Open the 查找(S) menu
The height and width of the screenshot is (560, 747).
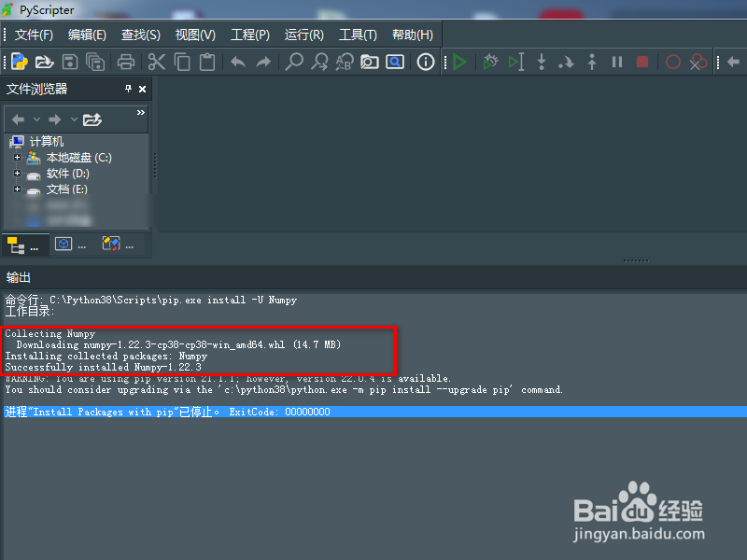coord(141,35)
